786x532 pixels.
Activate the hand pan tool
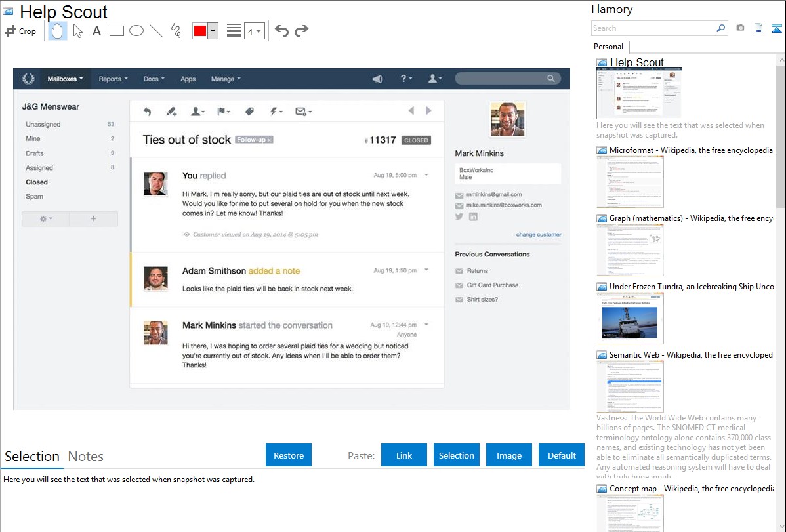[58, 31]
